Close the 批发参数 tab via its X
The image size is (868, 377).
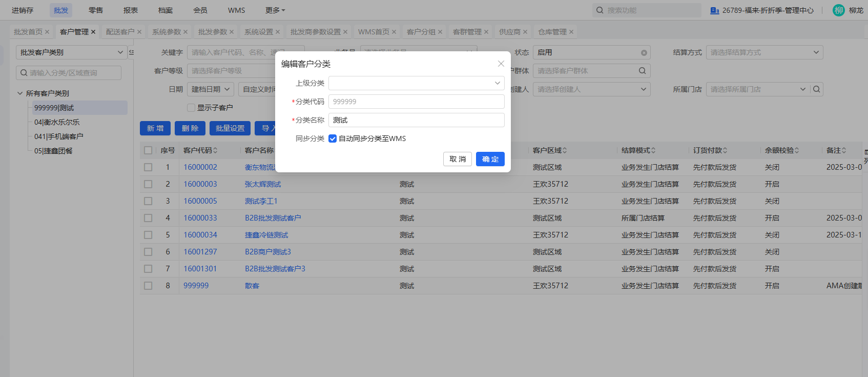click(x=232, y=32)
